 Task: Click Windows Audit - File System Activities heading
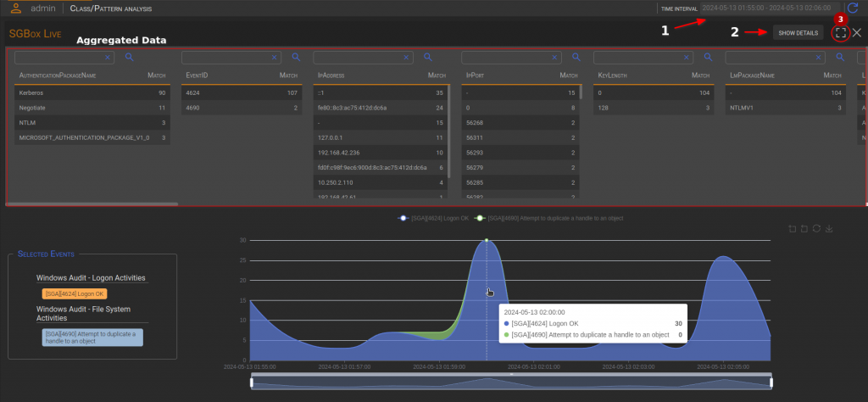click(84, 314)
